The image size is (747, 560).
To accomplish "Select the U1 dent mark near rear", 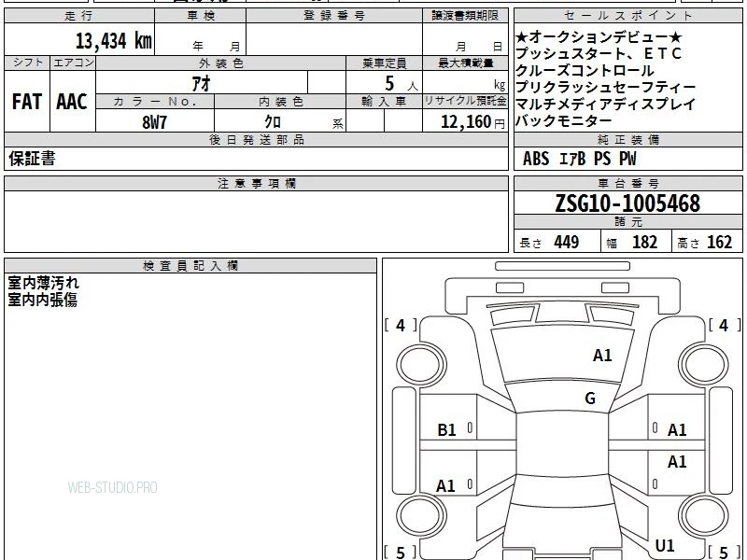I will (665, 545).
